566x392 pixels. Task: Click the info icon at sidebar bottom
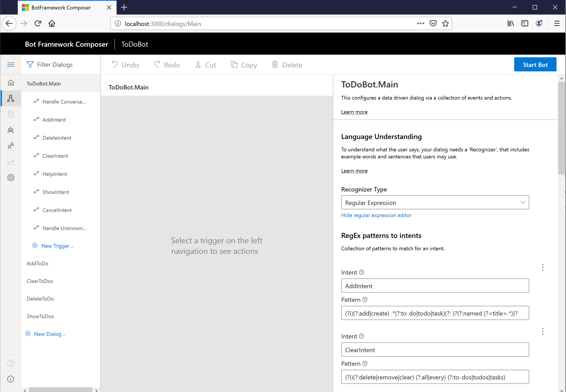tap(11, 379)
